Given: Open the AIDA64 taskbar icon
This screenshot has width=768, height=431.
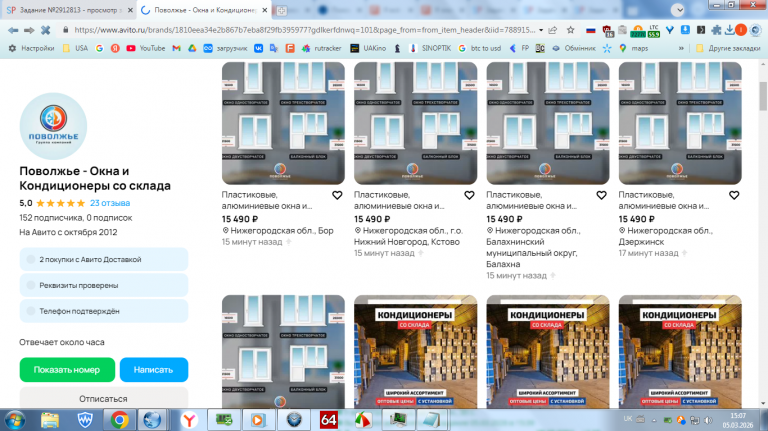Looking at the screenshot, I should [328, 420].
